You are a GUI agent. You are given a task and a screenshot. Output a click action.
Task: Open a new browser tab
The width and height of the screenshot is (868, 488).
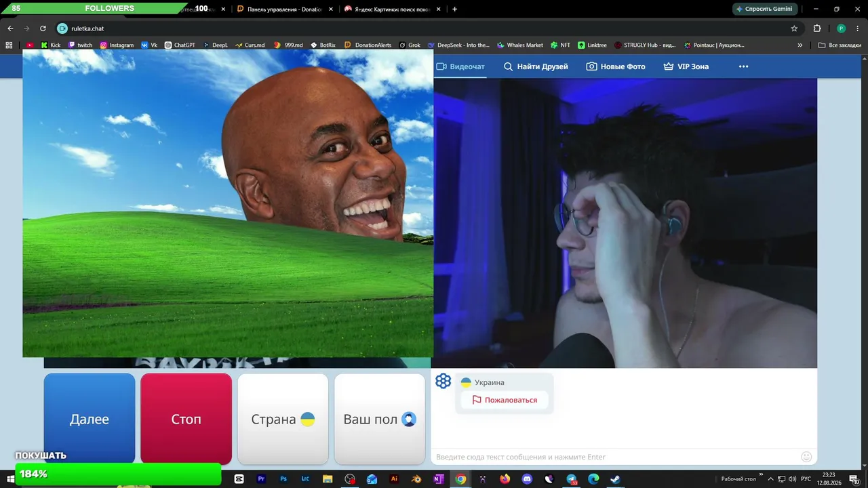(x=454, y=9)
